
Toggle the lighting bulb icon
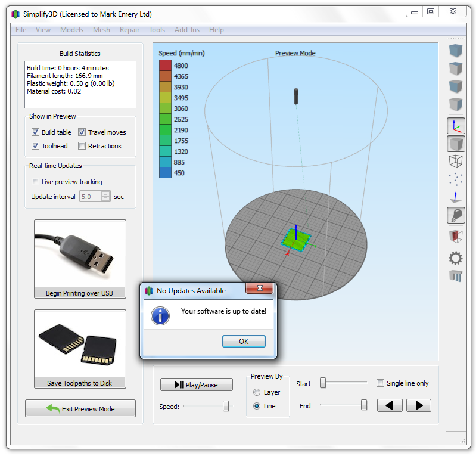[456, 215]
